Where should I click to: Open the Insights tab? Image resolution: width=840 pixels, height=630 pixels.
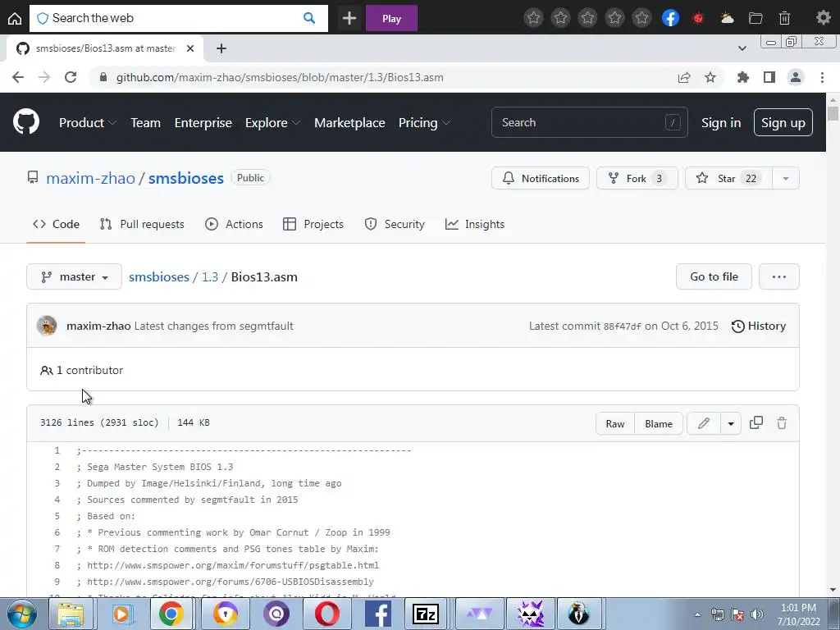click(x=475, y=224)
